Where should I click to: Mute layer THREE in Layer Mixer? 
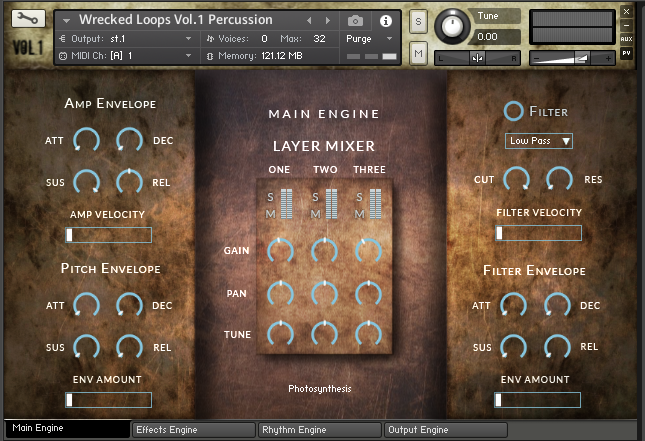click(x=359, y=214)
